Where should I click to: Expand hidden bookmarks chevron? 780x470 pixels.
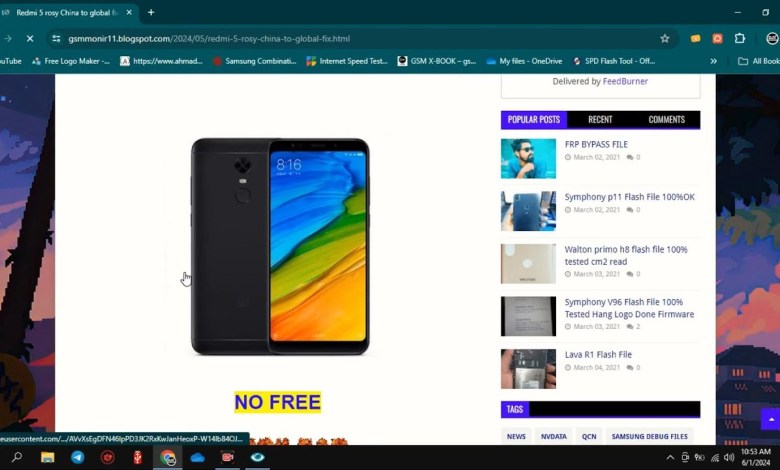click(x=713, y=61)
